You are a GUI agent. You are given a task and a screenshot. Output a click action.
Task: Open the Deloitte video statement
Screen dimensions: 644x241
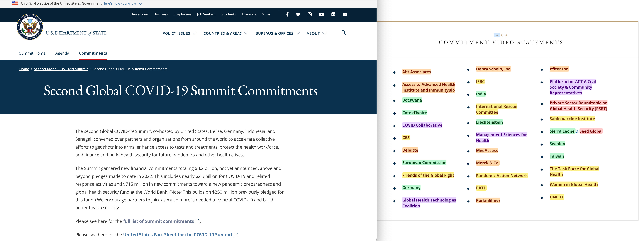pyautogui.click(x=410, y=150)
